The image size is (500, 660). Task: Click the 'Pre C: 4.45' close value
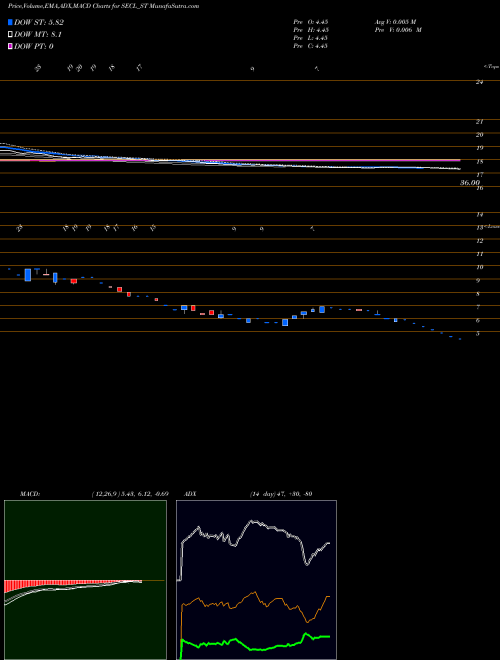[311, 46]
